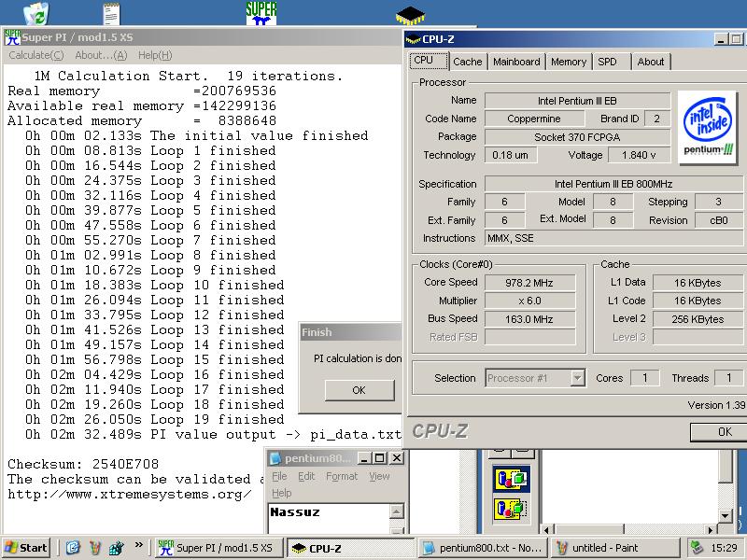Open Notepad's Edit menu
This screenshot has height=560, width=747.
point(306,476)
